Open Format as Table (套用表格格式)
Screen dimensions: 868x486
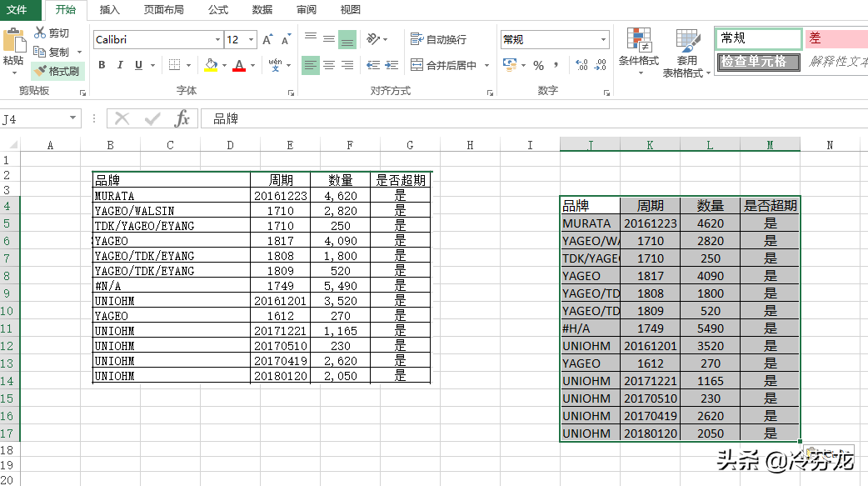[686, 53]
